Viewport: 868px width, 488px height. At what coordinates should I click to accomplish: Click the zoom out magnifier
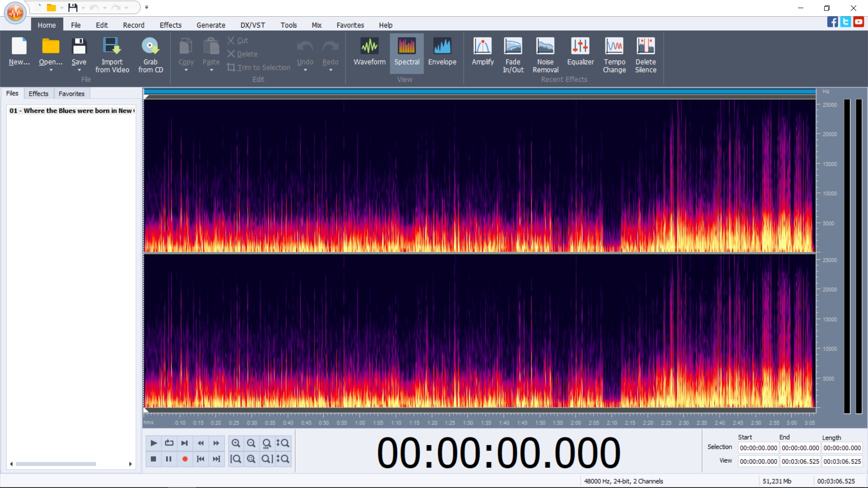click(251, 443)
